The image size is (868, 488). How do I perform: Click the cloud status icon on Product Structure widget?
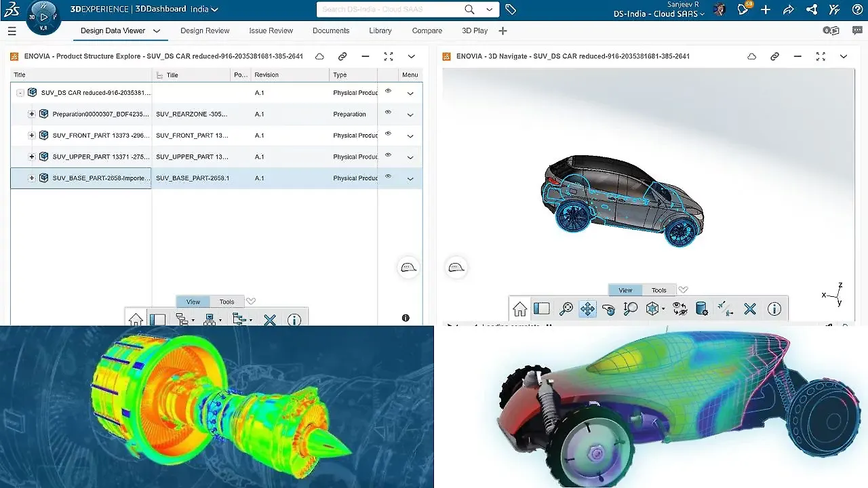click(319, 57)
